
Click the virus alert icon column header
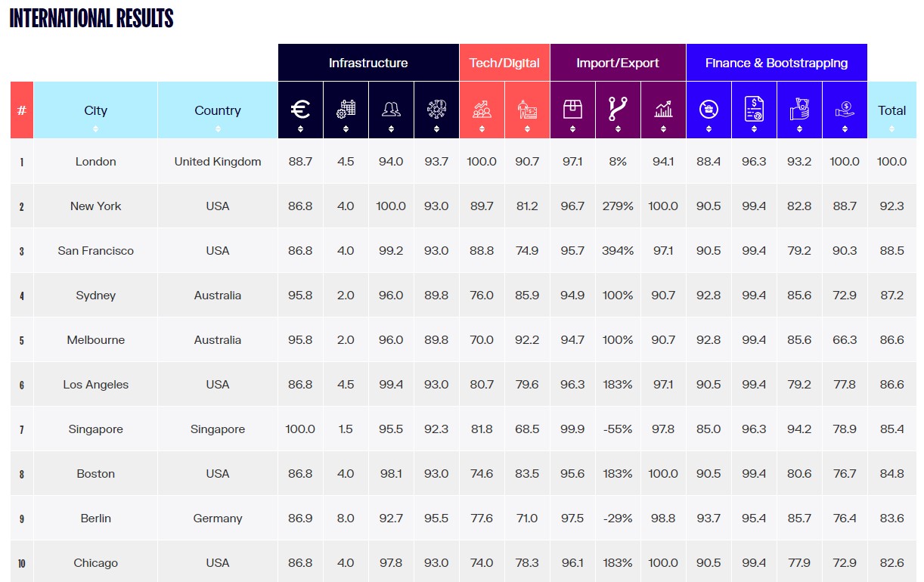tap(436, 110)
